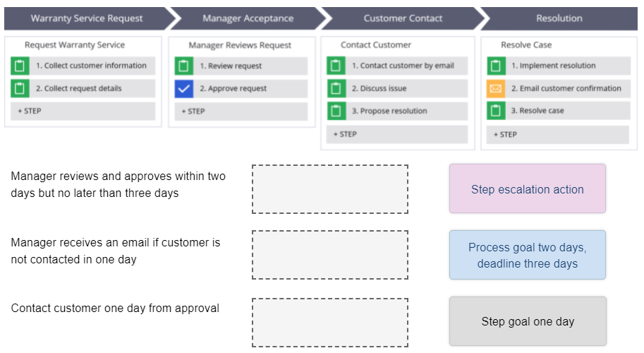
Task: Click the clipboard icon beside Review request
Action: (x=183, y=66)
